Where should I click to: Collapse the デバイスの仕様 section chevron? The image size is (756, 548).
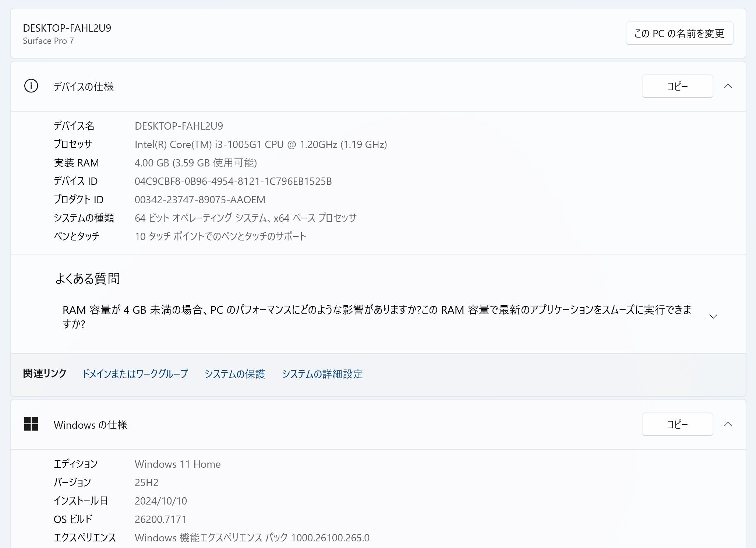click(728, 86)
